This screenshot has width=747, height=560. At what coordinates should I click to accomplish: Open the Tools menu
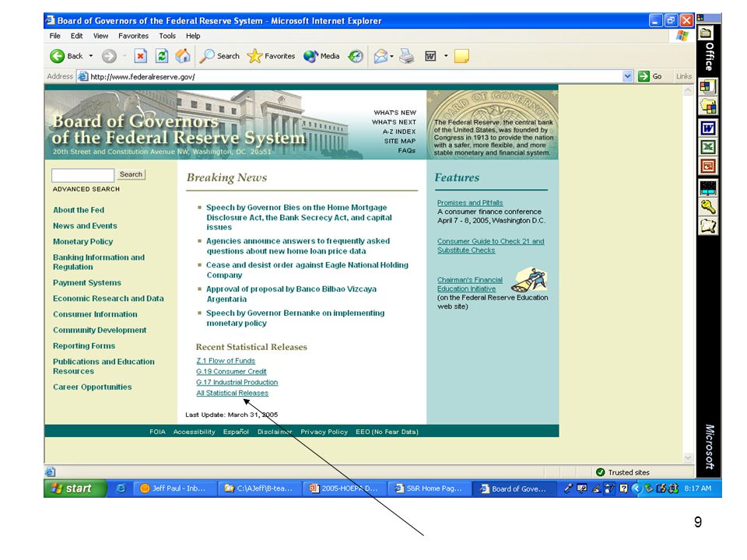167,36
